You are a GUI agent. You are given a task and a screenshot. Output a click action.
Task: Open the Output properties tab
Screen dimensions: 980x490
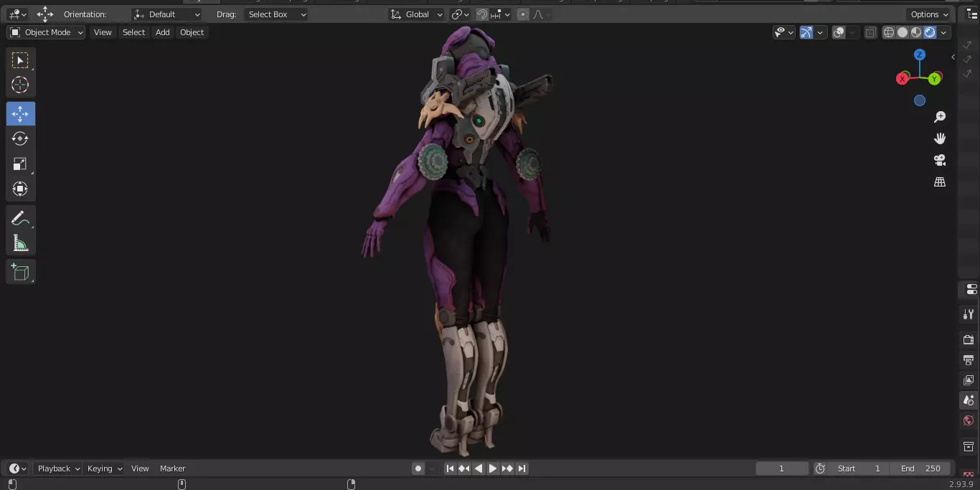point(969,359)
